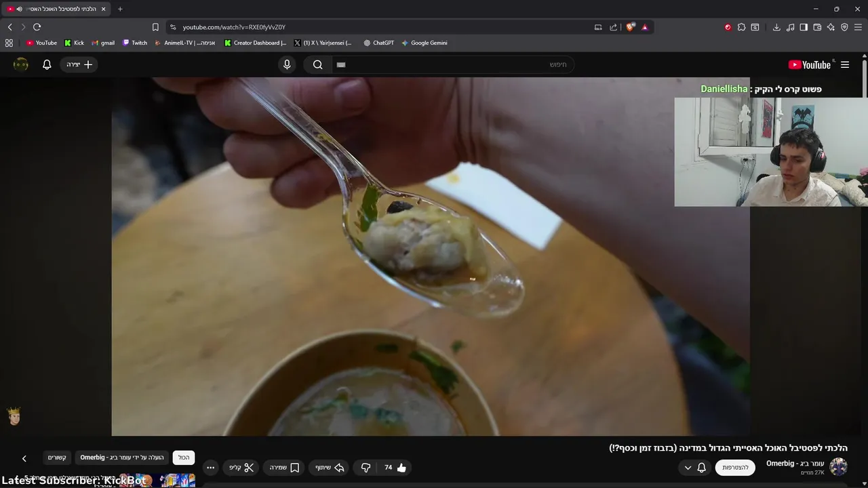Open the cast/screen mirror icon in address bar
The height and width of the screenshot is (488, 868).
(598, 27)
